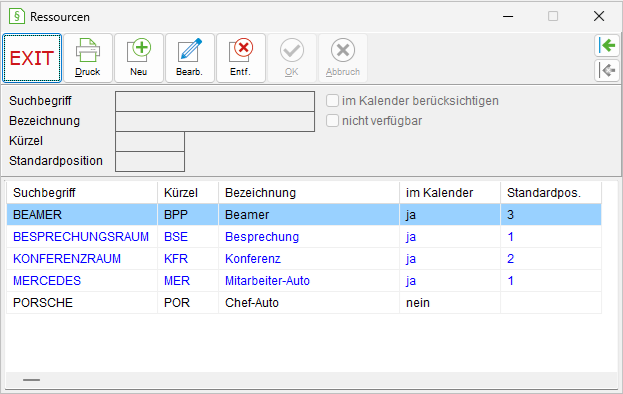Confirm with the OK checkmark button

click(292, 58)
